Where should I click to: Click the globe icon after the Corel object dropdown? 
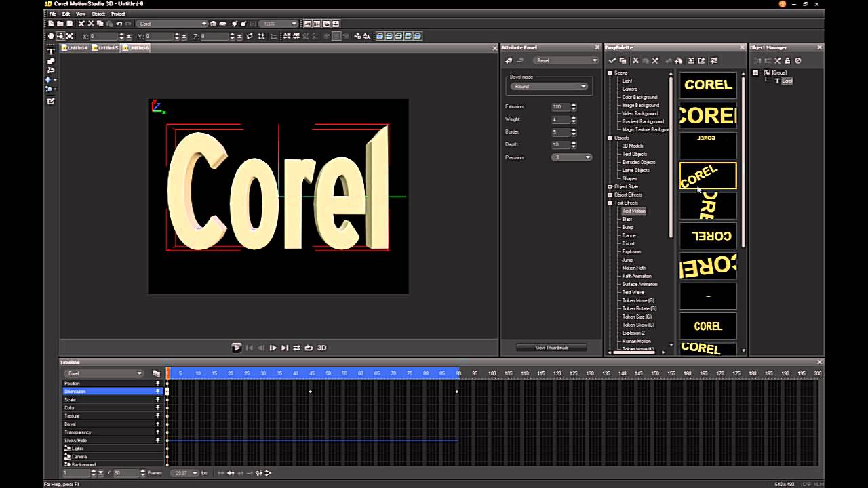213,24
